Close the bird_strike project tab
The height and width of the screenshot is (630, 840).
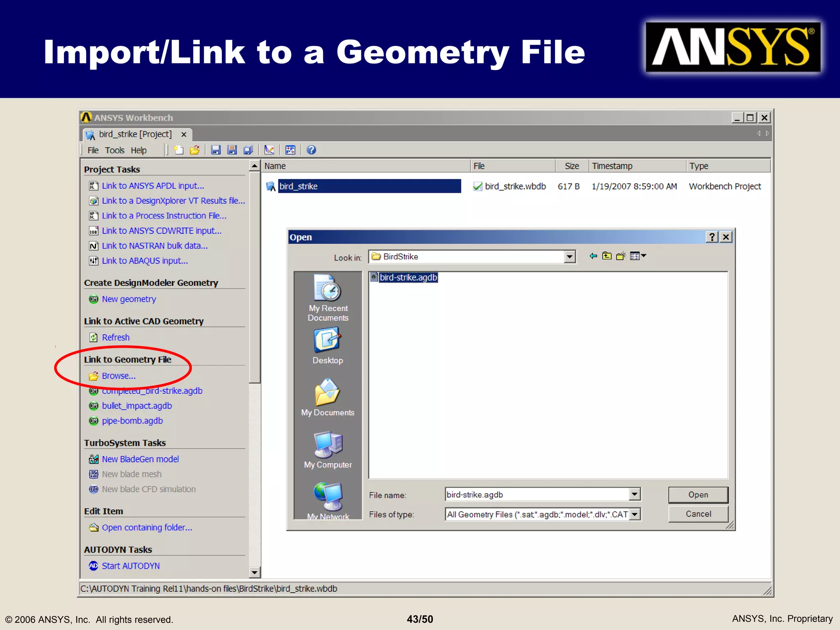(x=184, y=134)
